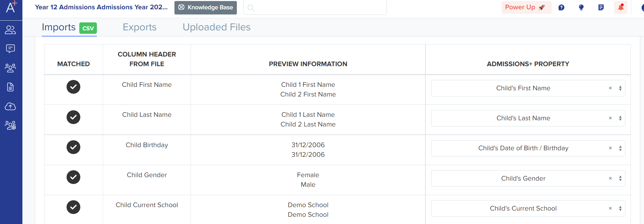The image size is (644, 224).
Task: Open the notifications bell icon
Action: (x=621, y=7)
